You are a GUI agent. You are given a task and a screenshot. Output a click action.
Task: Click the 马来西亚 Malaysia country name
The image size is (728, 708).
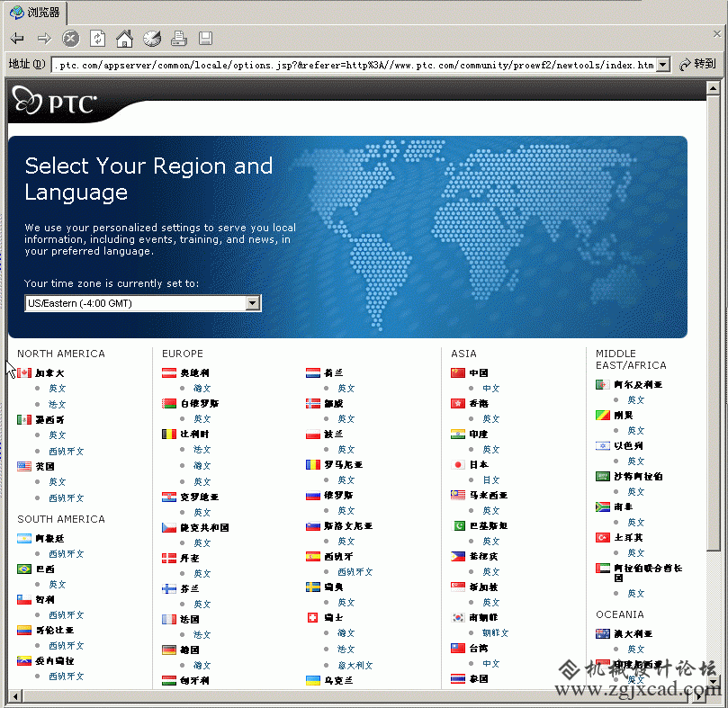488,496
